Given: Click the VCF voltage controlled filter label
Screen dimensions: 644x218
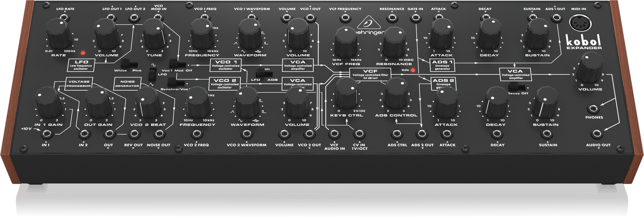Looking at the screenshot, I should click(370, 74).
